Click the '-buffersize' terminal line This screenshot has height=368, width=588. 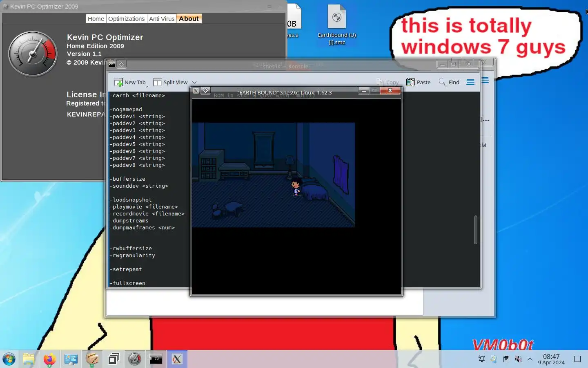(x=127, y=179)
